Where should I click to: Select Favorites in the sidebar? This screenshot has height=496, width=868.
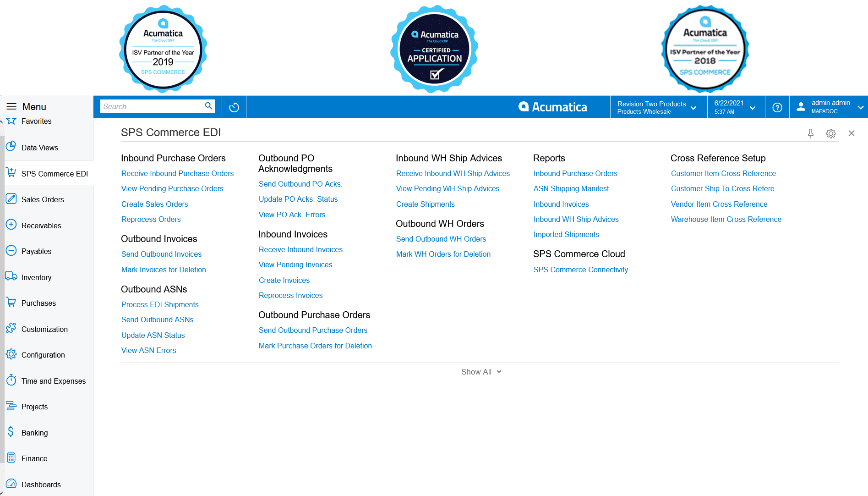[36, 121]
